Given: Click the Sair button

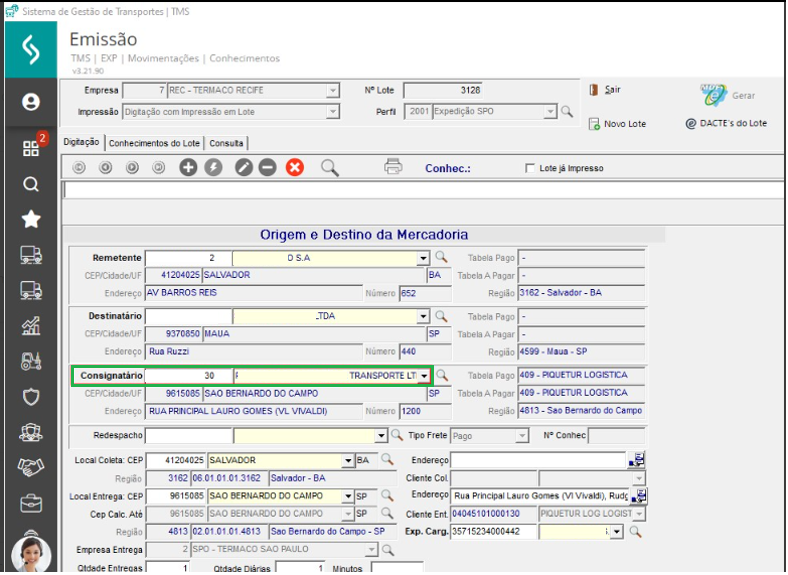Looking at the screenshot, I should (605, 90).
